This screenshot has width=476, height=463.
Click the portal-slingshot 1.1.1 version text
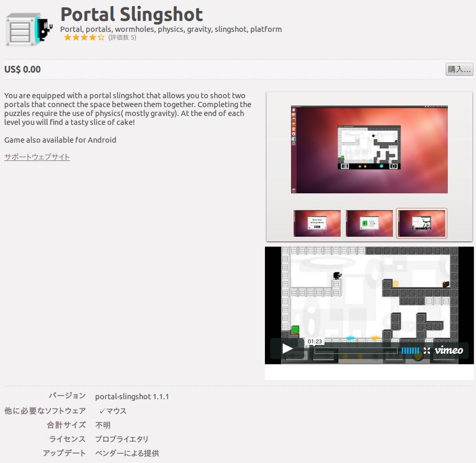click(x=132, y=397)
